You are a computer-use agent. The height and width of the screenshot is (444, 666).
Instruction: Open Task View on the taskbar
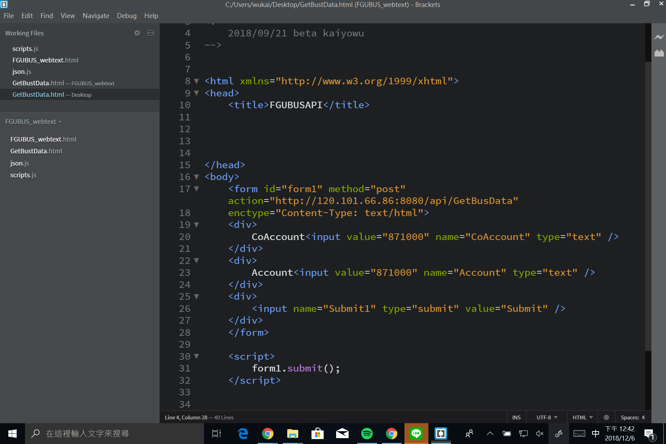coord(216,433)
